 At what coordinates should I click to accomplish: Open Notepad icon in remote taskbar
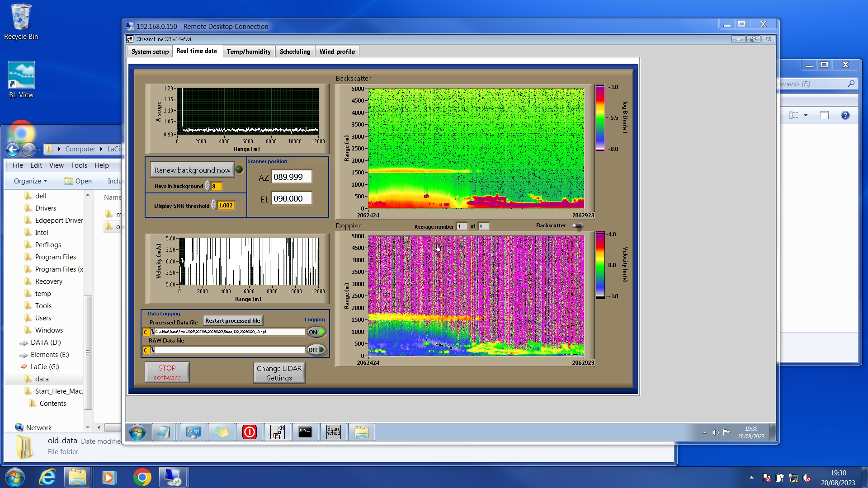163,432
